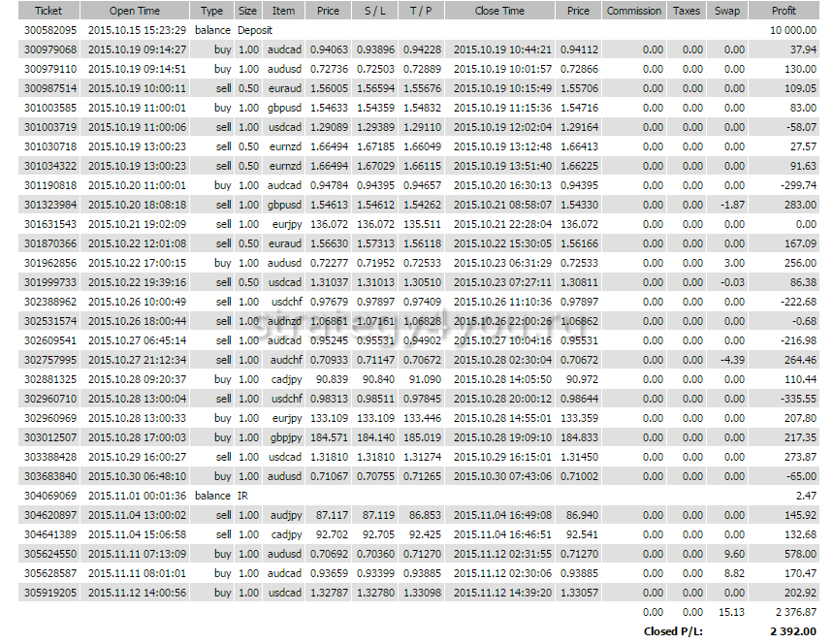The width and height of the screenshot is (833, 644).
Task: Click the gbpjpy item cell
Action: coord(283,437)
